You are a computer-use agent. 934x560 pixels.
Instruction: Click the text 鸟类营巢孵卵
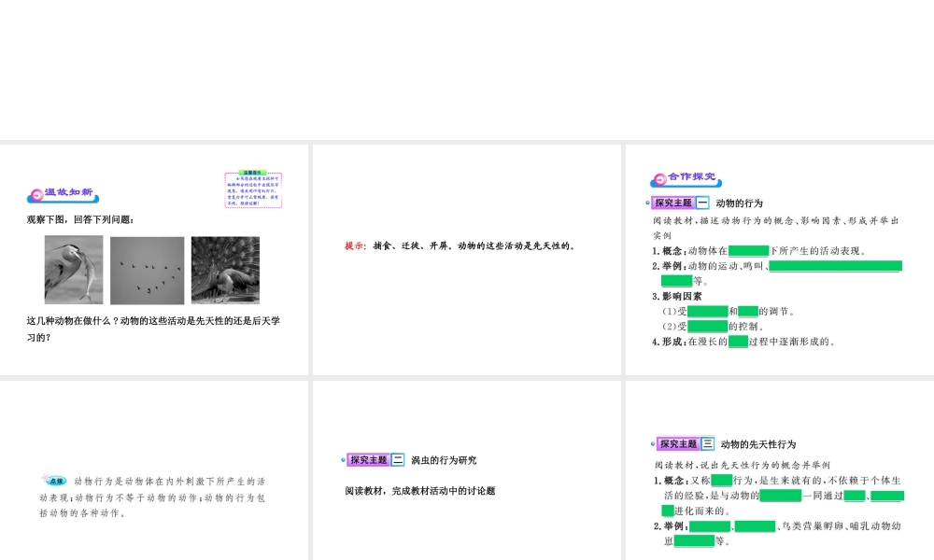812,526
